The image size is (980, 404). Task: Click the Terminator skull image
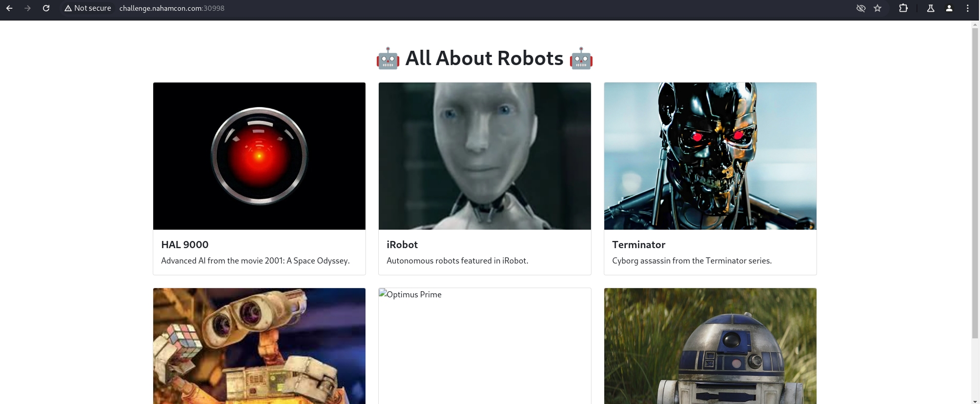[710, 156]
